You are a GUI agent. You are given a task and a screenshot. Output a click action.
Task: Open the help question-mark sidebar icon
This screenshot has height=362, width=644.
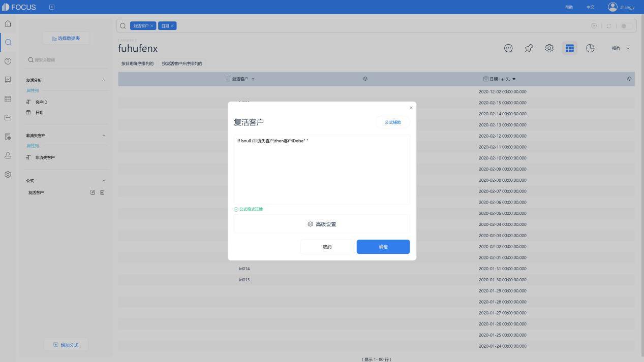pos(8,61)
